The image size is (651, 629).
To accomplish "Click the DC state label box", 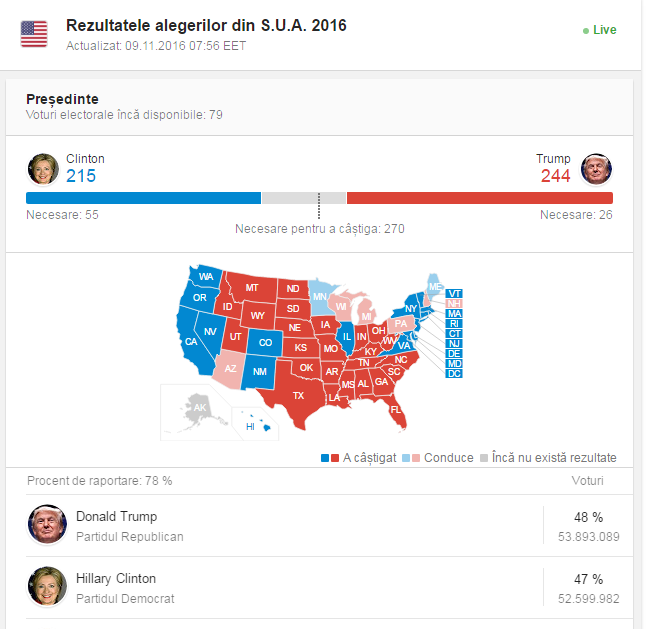I will pos(454,374).
